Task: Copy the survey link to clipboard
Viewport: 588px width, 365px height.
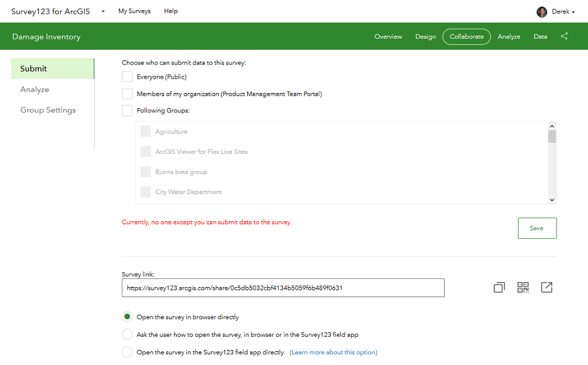Action: click(499, 288)
